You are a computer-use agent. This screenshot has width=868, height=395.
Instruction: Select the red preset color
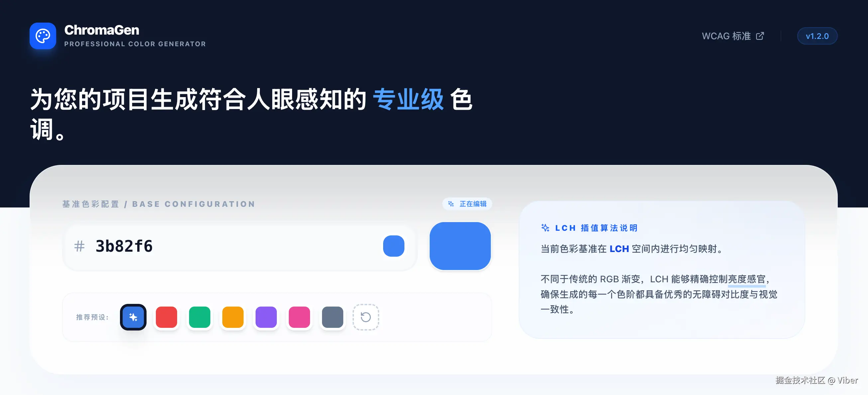coord(166,317)
